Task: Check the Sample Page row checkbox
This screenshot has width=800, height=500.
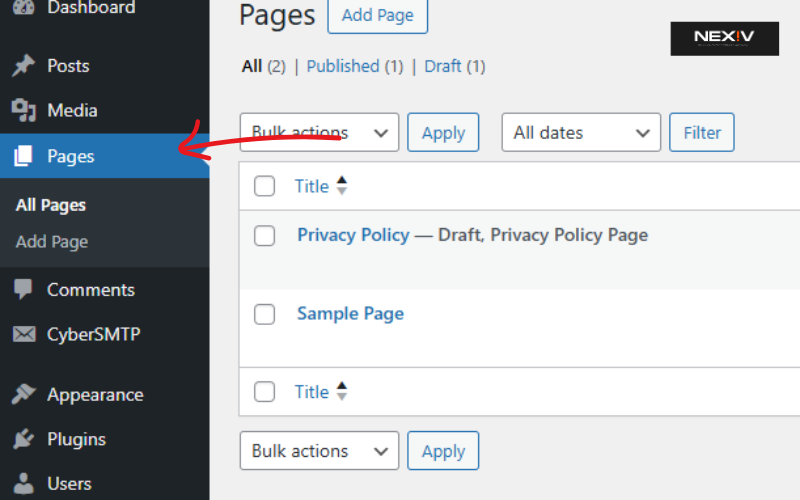Action: (264, 314)
